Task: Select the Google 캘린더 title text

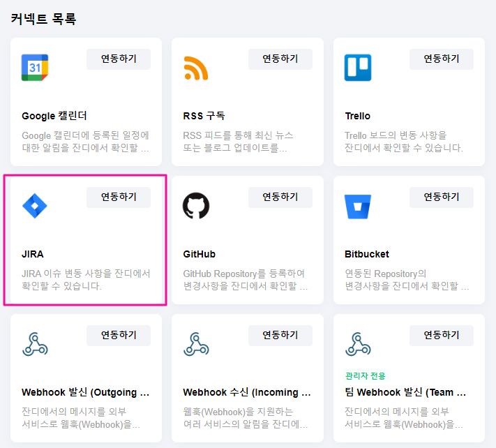Action: coord(54,116)
